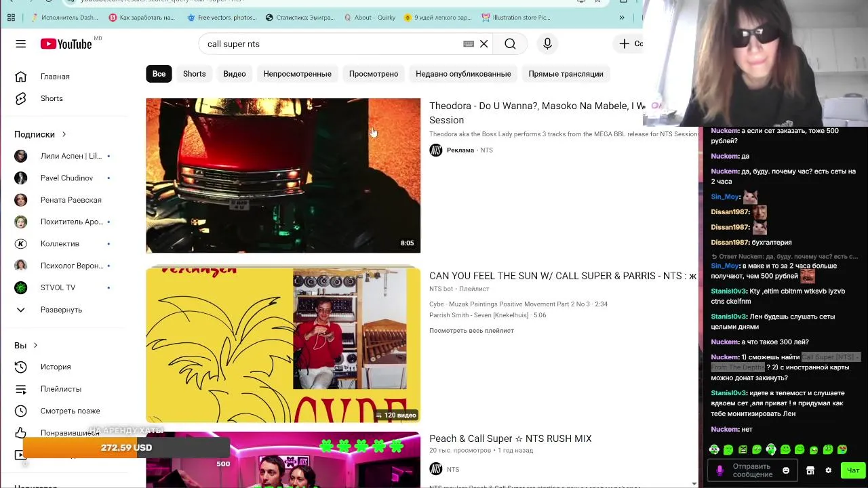Play Parrish Smith Seven playlist track
Screen dimensions: 868x488
click(488, 315)
